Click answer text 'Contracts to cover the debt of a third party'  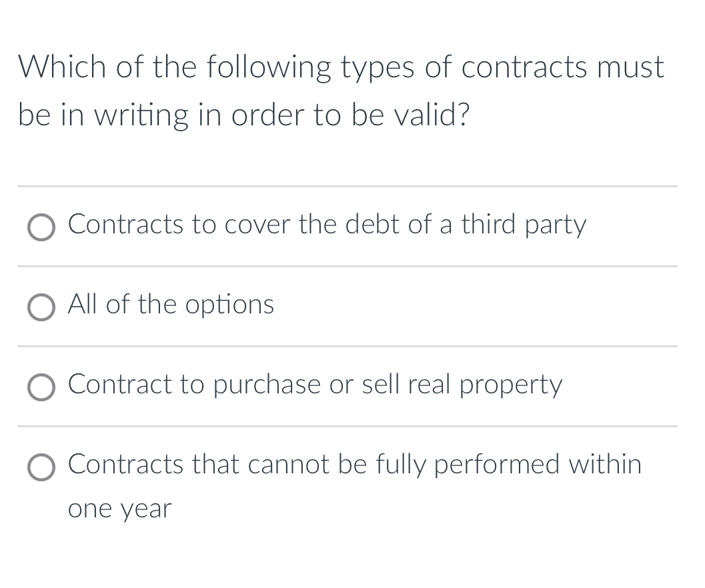326,225
